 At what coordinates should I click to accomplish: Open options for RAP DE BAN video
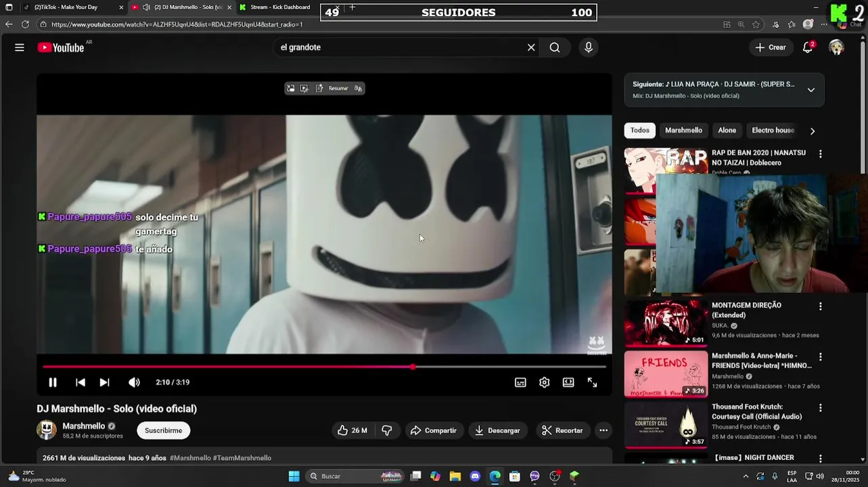[821, 154]
